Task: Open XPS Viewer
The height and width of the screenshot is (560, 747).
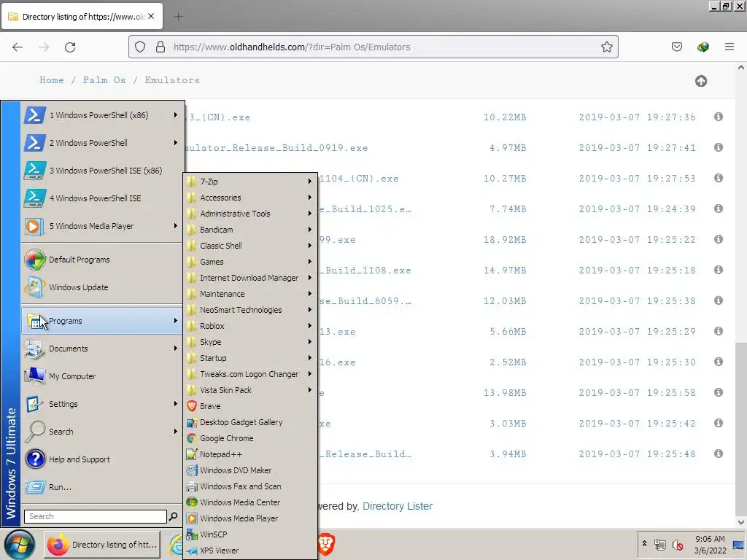Action: click(x=250, y=551)
